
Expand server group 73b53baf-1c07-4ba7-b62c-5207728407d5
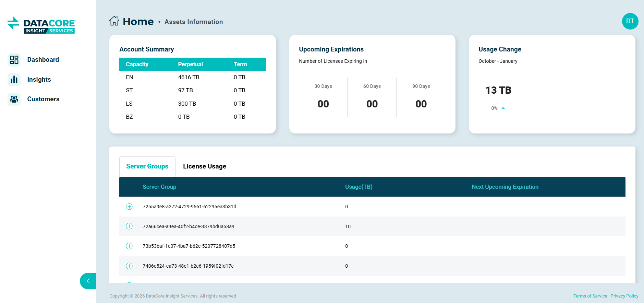tap(129, 246)
